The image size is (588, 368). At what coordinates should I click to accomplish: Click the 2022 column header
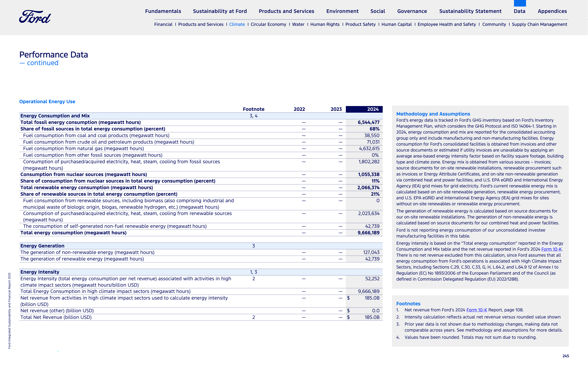coord(299,109)
